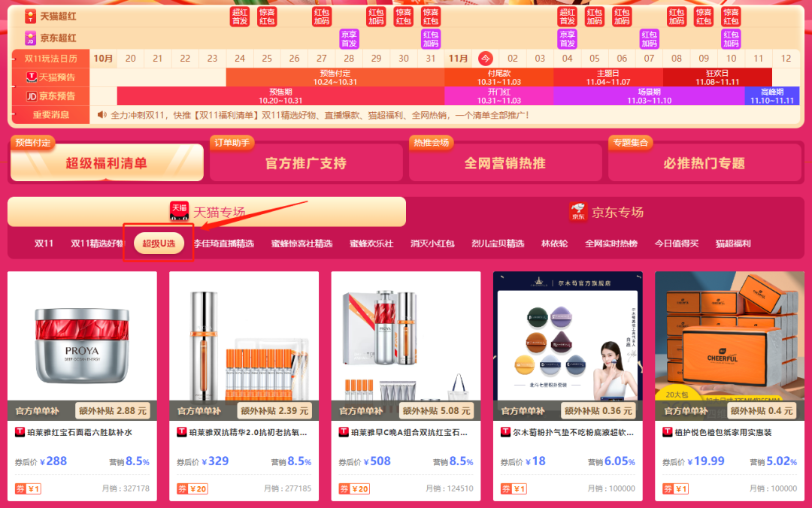812x508 pixels.
Task: Click the 狂欢日 11.08~11.11 period bar
Action: 717,77
